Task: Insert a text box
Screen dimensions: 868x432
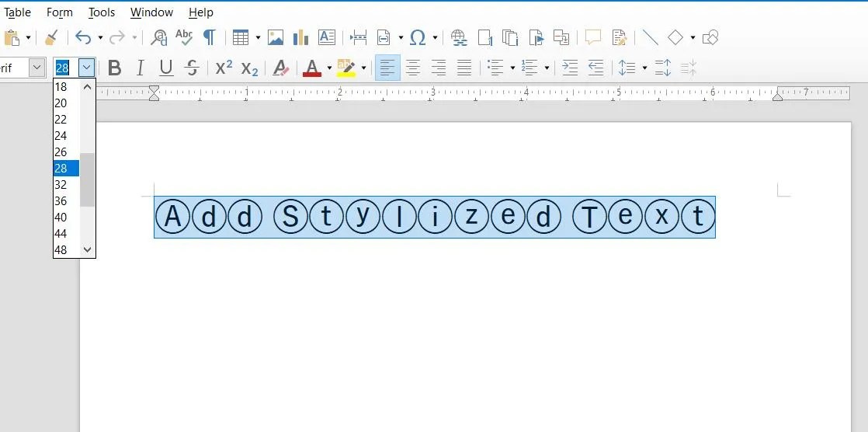Action: click(x=327, y=37)
